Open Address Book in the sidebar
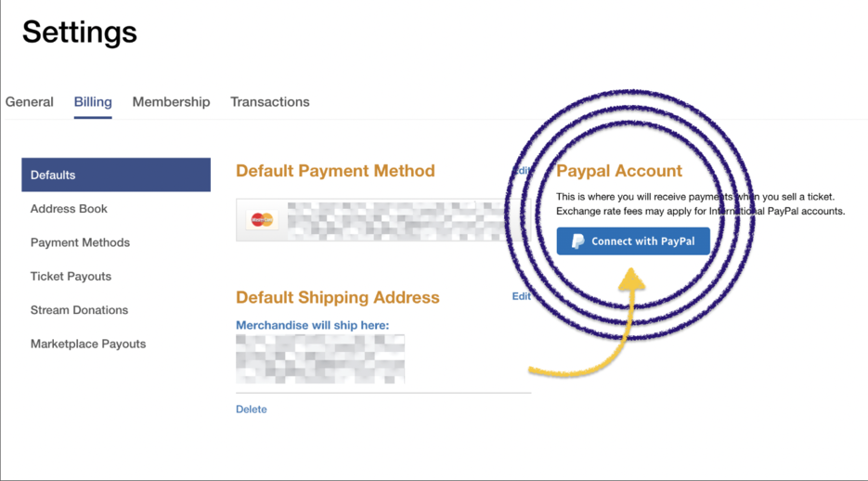This screenshot has width=868, height=481. coord(69,209)
